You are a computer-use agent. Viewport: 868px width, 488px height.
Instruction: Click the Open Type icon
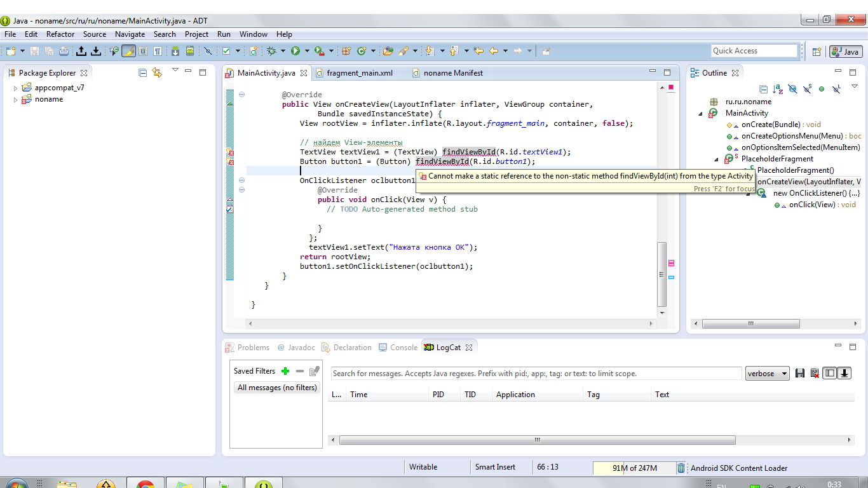(x=388, y=51)
